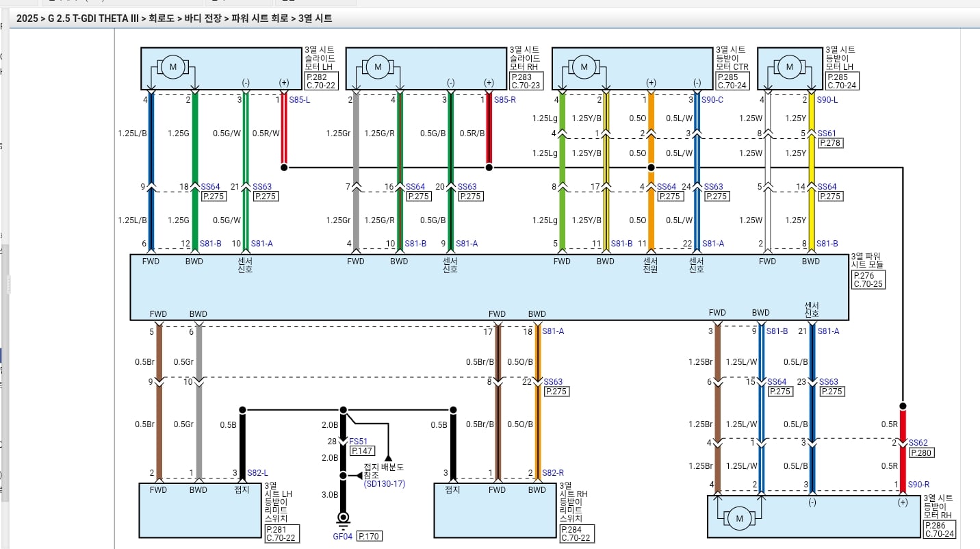
Task: Click the S82-R limit switch connector label
Action: click(x=552, y=473)
